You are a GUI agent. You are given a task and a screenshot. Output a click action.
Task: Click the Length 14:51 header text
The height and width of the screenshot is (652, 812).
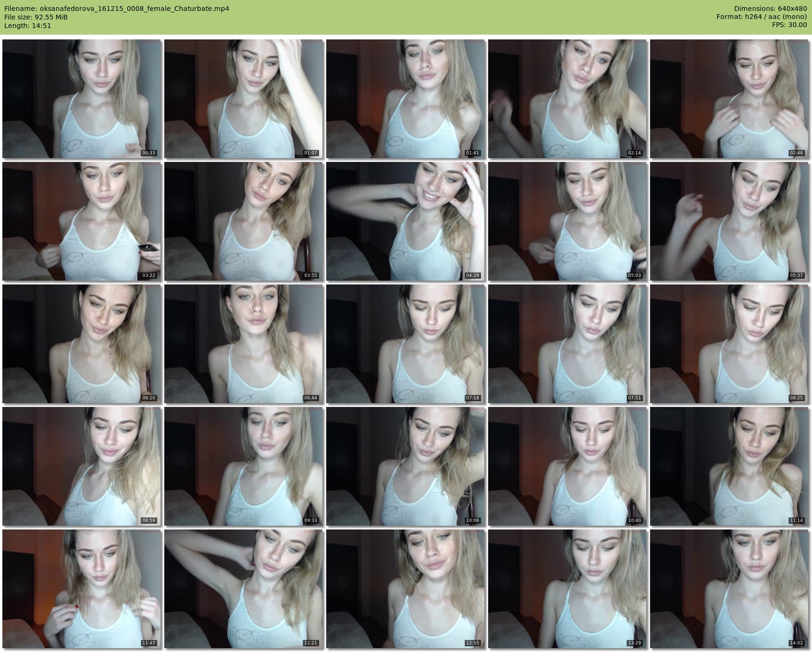[28, 26]
